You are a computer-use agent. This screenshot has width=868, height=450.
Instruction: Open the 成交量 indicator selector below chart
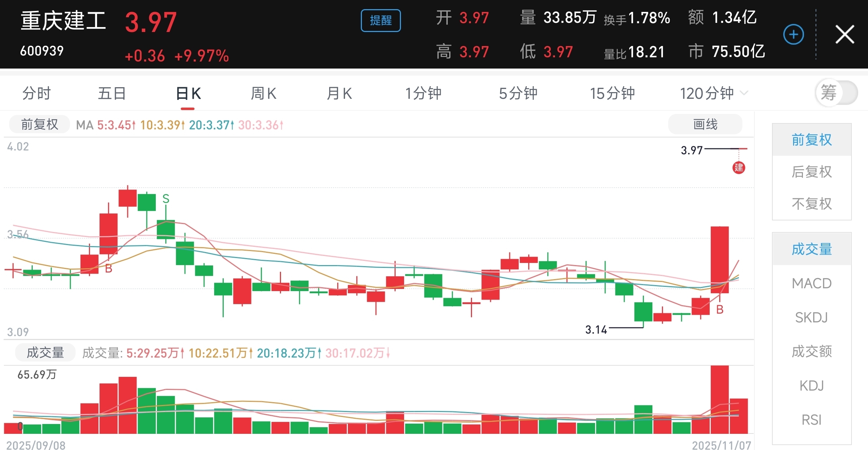45,353
